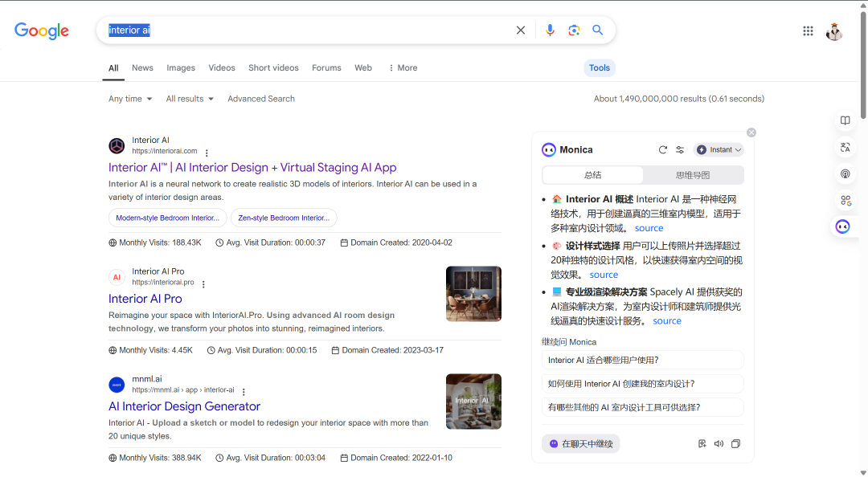868x477 pixels.
Task: Open options menu for interiorai.com result
Action: [x=207, y=153]
